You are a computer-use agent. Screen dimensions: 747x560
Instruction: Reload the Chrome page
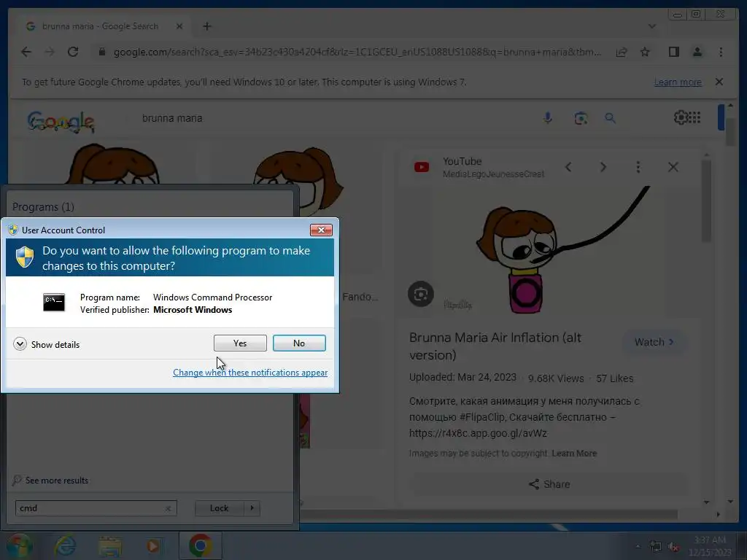click(x=73, y=52)
